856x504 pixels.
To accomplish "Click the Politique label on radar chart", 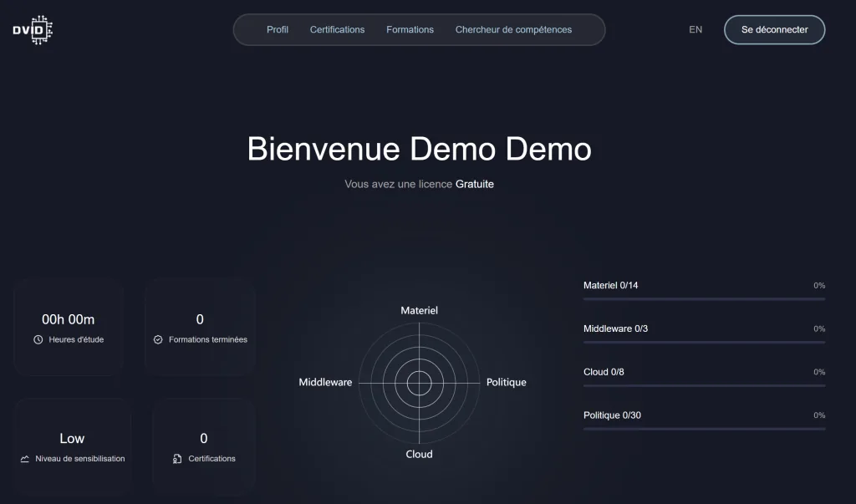I will pyautogui.click(x=506, y=382).
